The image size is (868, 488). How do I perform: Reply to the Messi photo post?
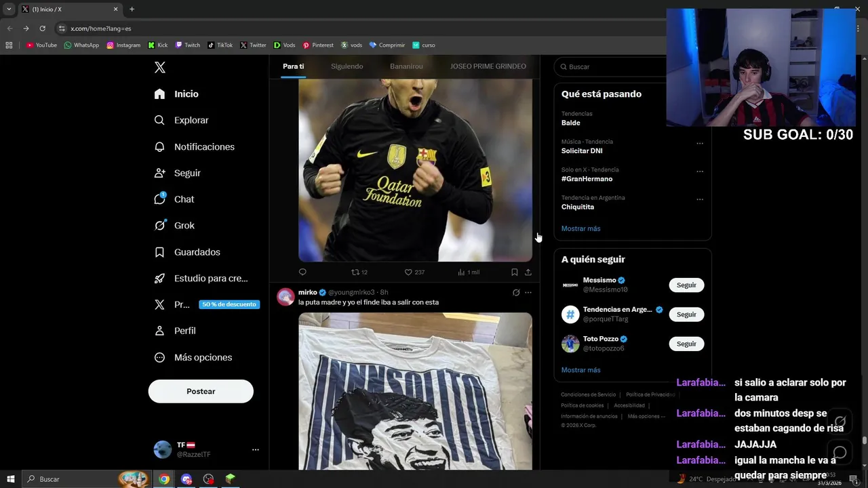(302, 272)
